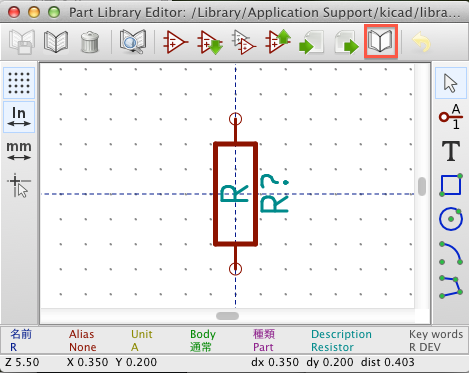The image size is (469, 373).
Task: Click the delete component trash icon
Action: pyautogui.click(x=90, y=42)
